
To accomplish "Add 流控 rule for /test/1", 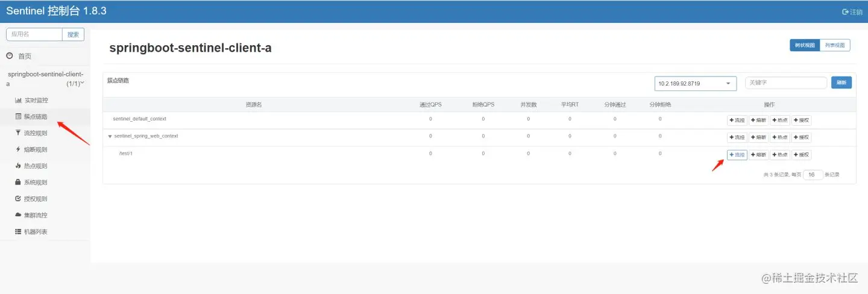I will [x=737, y=155].
